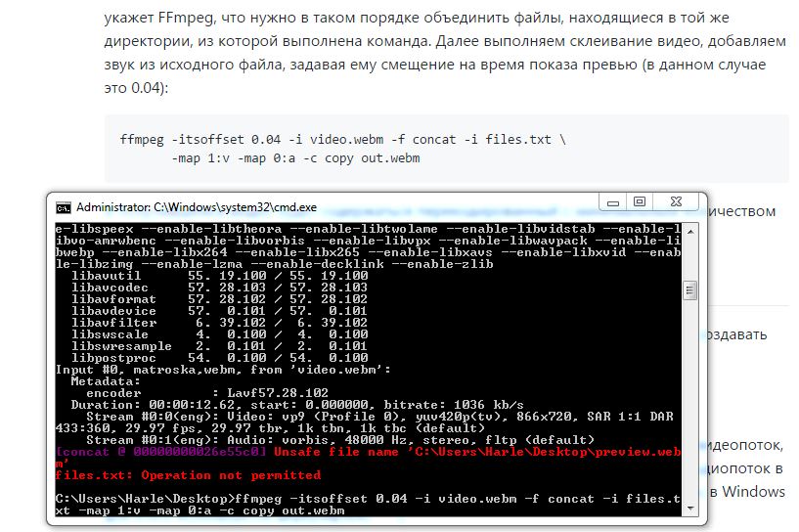Viewport: 799px width, 532px height.
Task: Click the '-map 1:v -map 0:a' code line
Action: 295,158
